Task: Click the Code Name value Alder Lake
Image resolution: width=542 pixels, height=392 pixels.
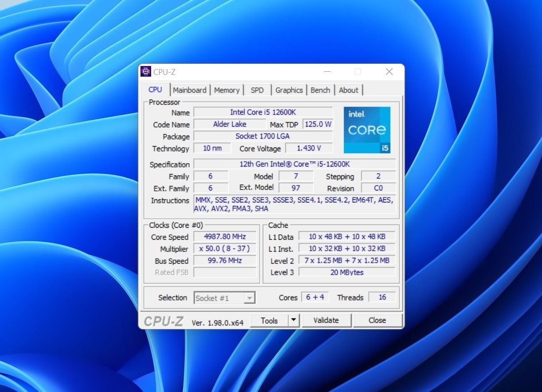Action: pos(230,124)
